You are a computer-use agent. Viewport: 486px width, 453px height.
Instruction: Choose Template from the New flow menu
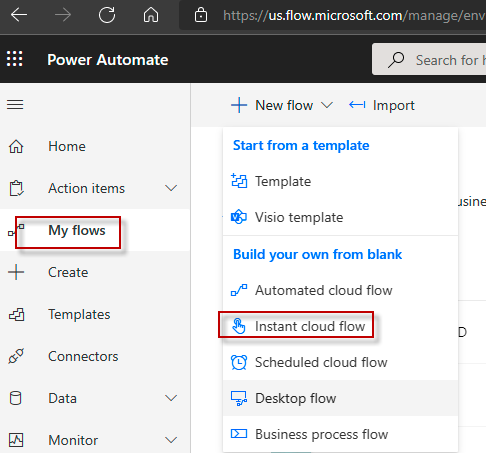tap(340, 181)
